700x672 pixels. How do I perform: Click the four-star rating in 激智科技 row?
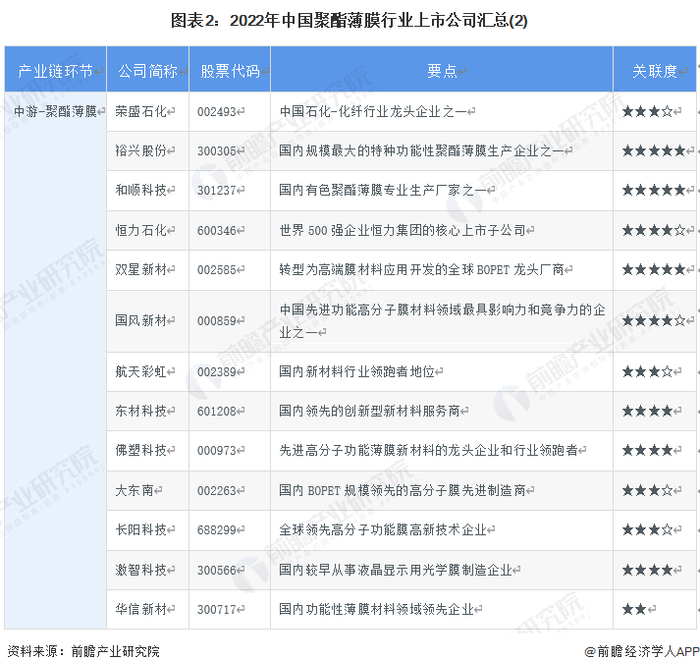[647, 570]
